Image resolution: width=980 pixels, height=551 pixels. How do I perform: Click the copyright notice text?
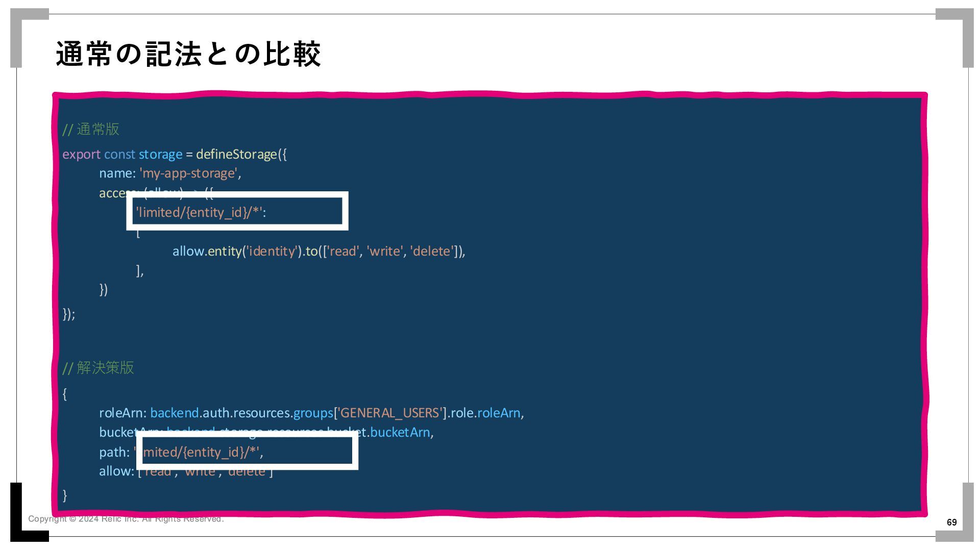[x=126, y=519]
